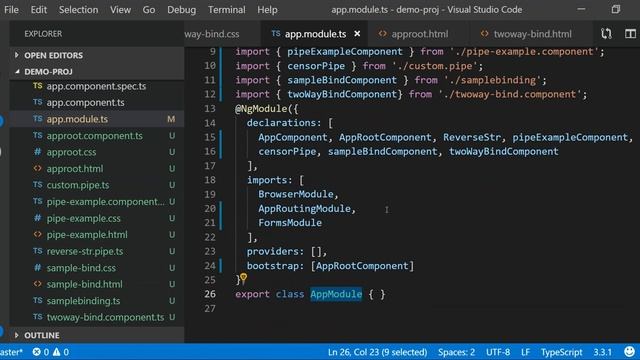
Task: Open app.component.ts in explorer
Action: pyautogui.click(x=85, y=102)
